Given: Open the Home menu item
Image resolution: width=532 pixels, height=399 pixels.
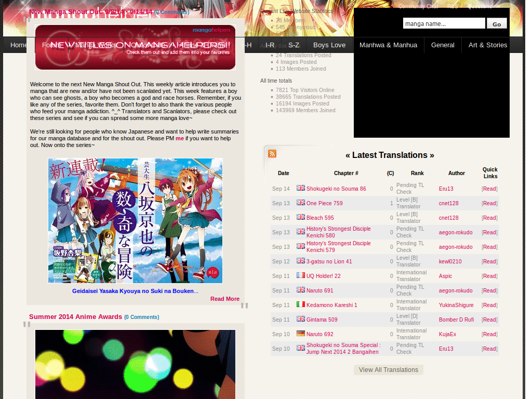Looking at the screenshot, I should pyautogui.click(x=19, y=45).
